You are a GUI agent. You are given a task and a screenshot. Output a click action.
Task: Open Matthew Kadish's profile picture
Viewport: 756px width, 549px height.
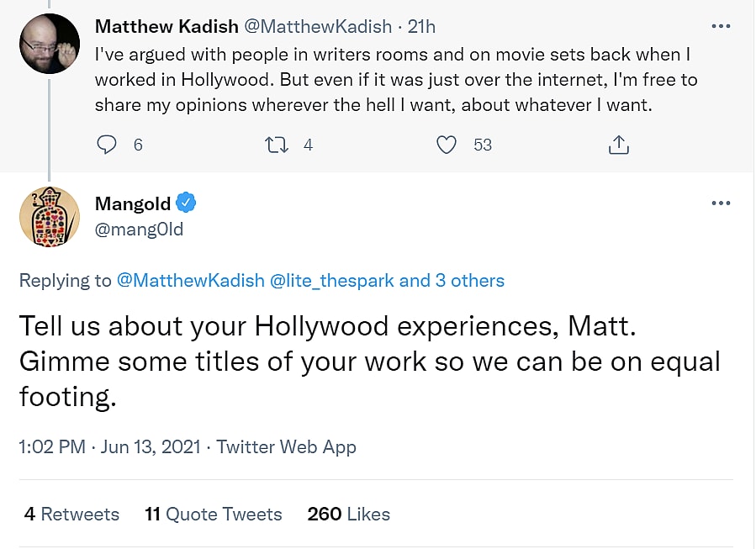click(x=50, y=43)
